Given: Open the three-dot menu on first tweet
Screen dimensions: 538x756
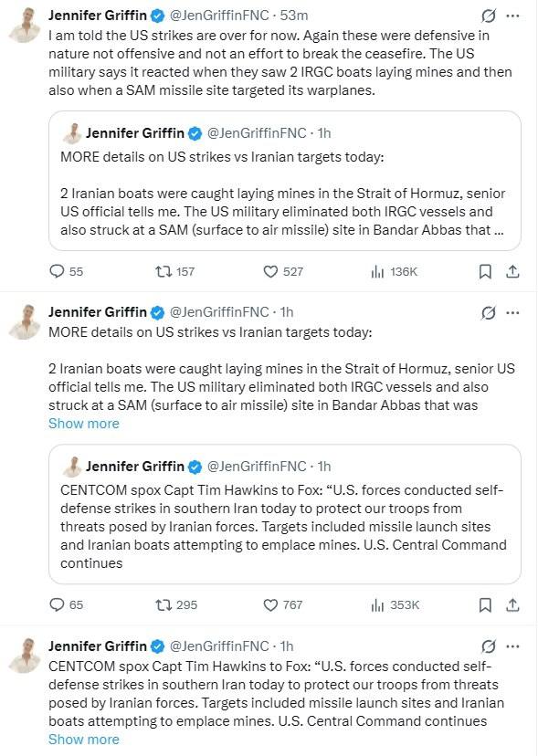Looking at the screenshot, I should pos(512,16).
